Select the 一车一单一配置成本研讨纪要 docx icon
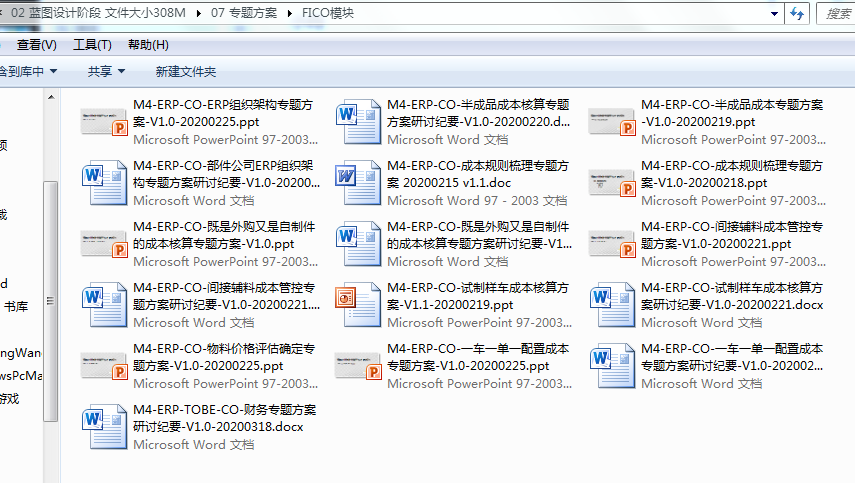Viewport: 855px width, 483px height. click(x=613, y=366)
